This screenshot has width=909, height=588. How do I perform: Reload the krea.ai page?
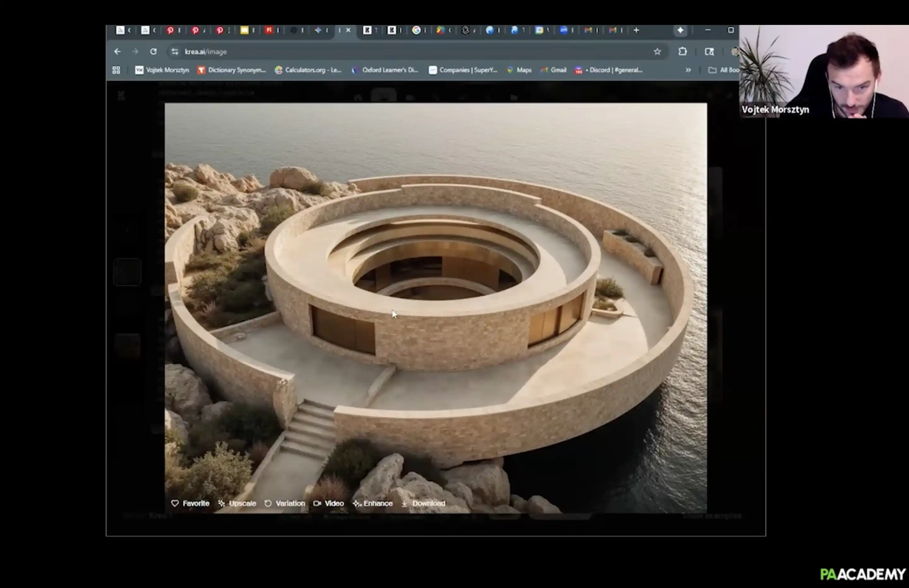(153, 51)
